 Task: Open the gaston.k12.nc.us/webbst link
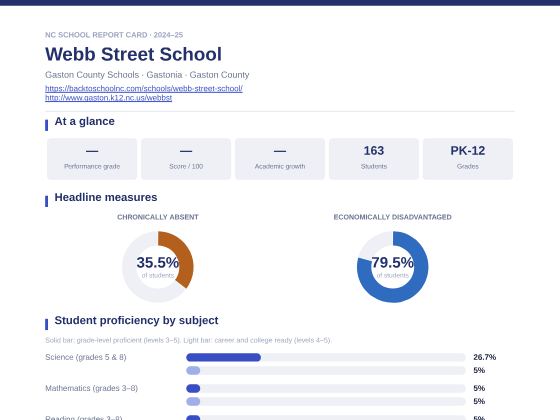[x=108, y=98]
